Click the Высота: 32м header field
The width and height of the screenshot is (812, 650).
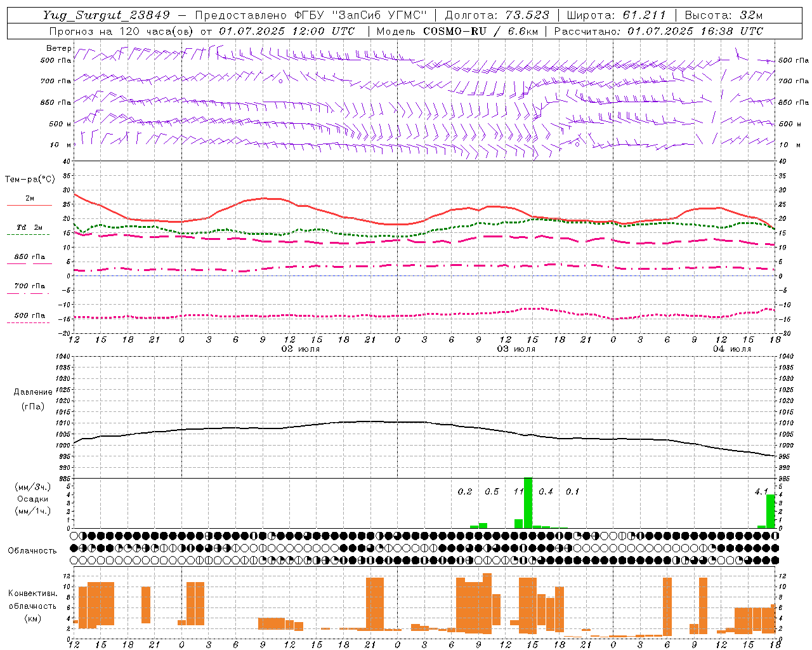723,15
